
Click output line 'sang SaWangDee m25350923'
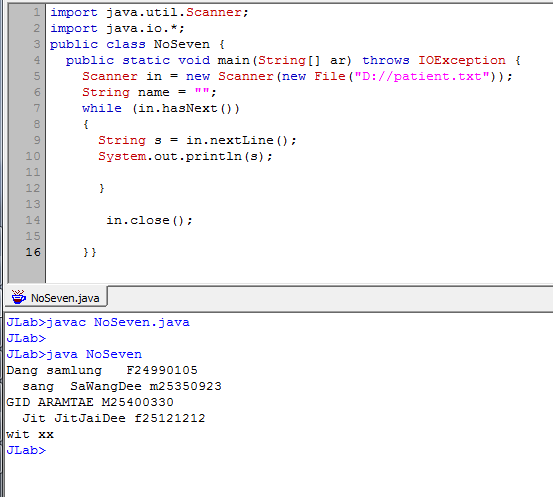click(122, 386)
